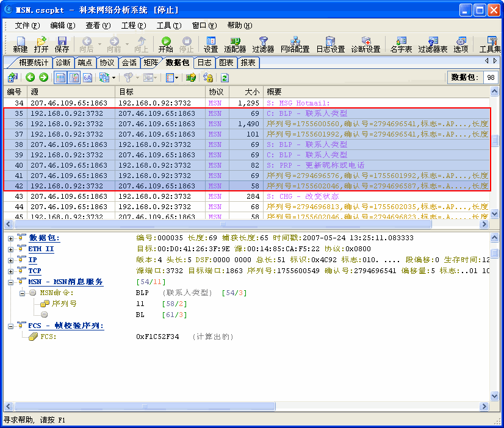This screenshot has width=504, height=428.
Task: Click the refresh packets icon
Action: [223, 77]
